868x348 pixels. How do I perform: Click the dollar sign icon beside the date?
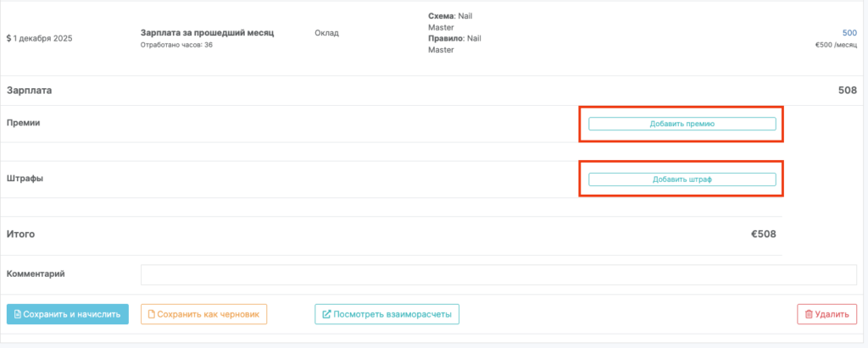click(x=8, y=39)
